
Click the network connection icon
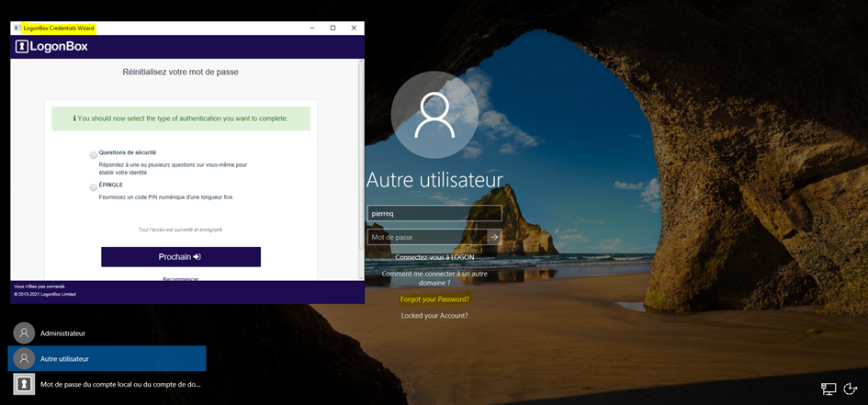tap(828, 388)
